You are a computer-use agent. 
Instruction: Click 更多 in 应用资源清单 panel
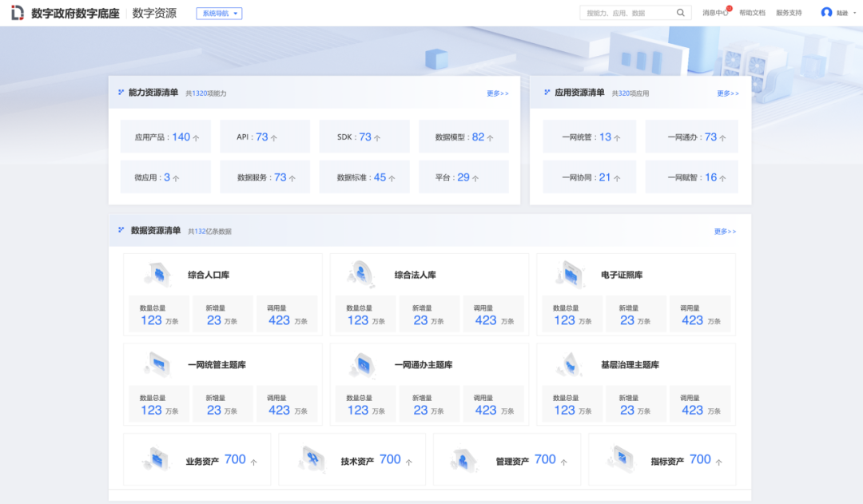click(x=727, y=93)
